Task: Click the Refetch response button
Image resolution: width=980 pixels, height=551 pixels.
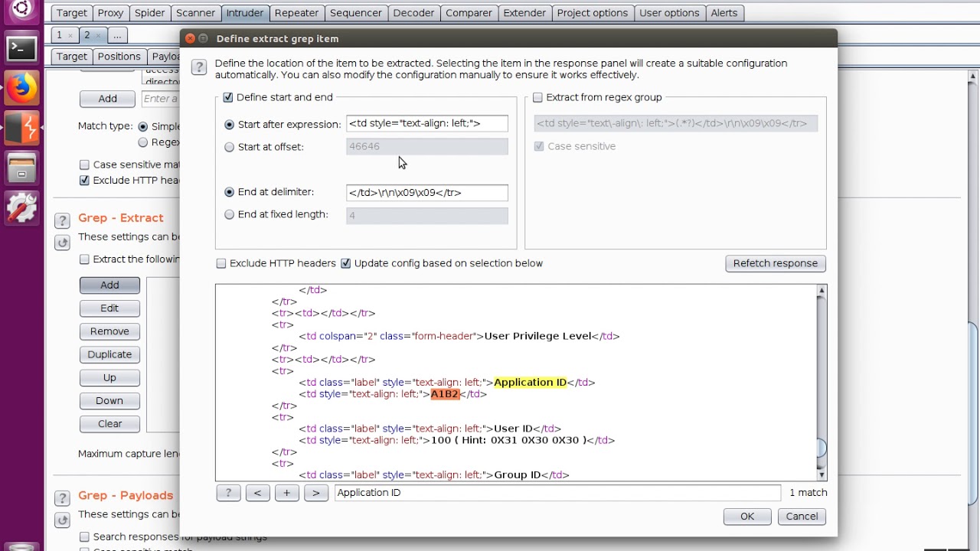Action: coord(775,263)
